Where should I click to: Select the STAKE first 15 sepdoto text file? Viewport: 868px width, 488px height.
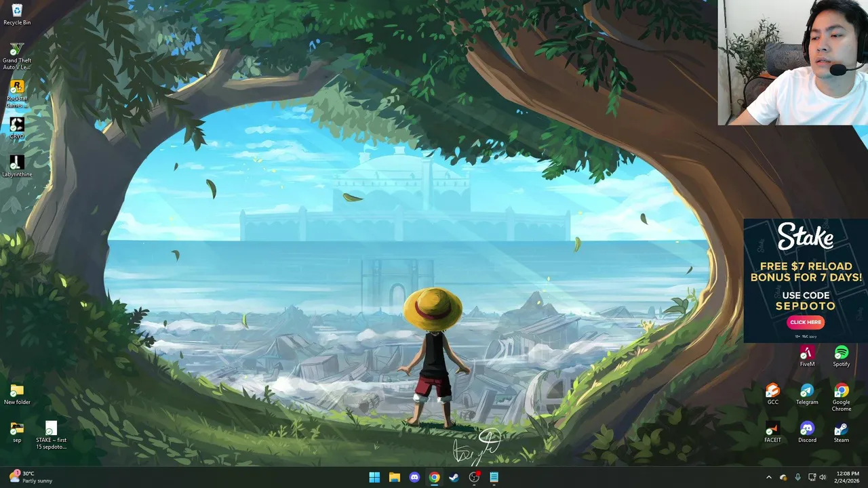[x=52, y=435]
